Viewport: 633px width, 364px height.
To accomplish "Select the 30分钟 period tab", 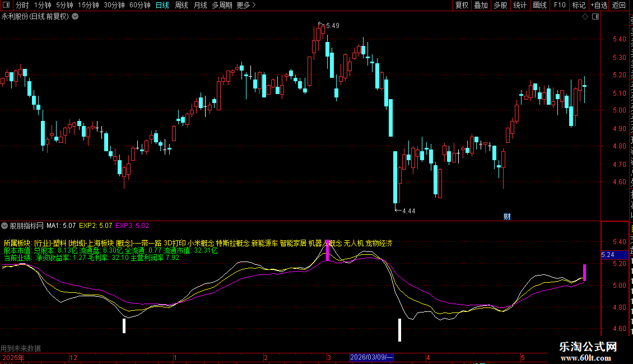I will [114, 5].
